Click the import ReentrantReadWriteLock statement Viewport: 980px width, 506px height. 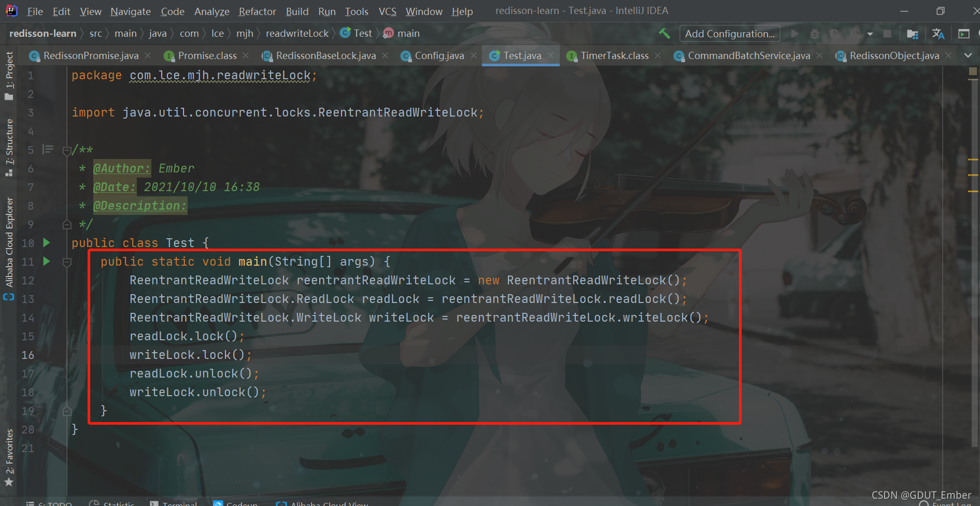click(x=278, y=112)
